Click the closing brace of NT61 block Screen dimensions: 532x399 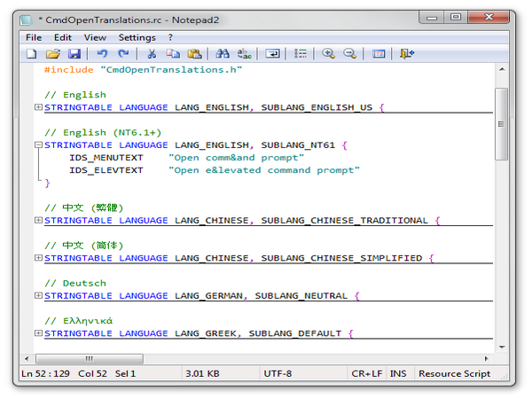coord(47,183)
